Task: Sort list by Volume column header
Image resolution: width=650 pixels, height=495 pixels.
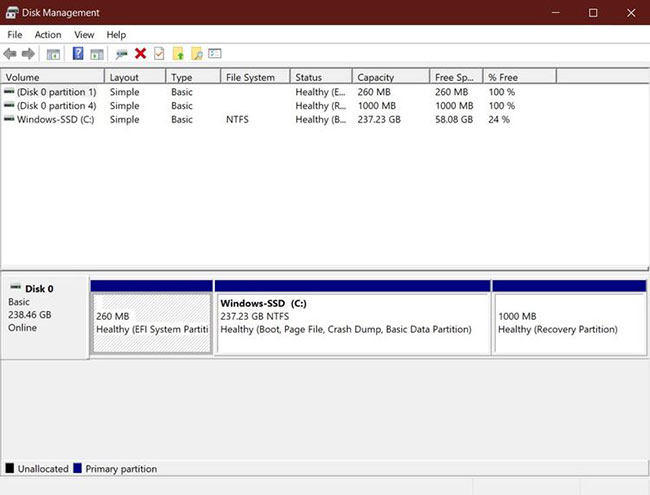Action: [x=52, y=77]
